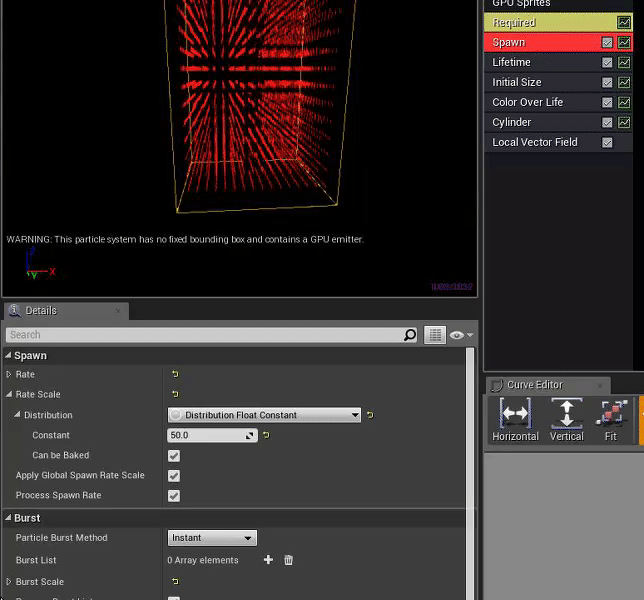Toggle Cylinder module enabled checkbox
This screenshot has width=644, height=600.
[607, 122]
